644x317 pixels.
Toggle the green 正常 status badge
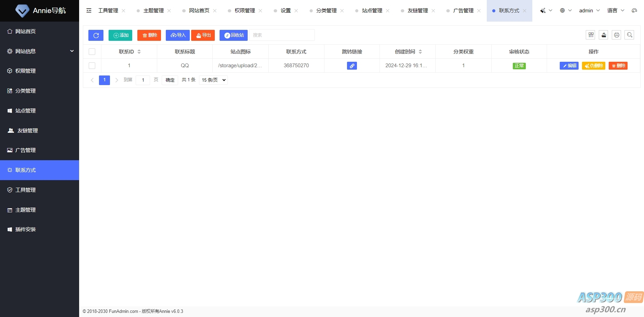519,66
